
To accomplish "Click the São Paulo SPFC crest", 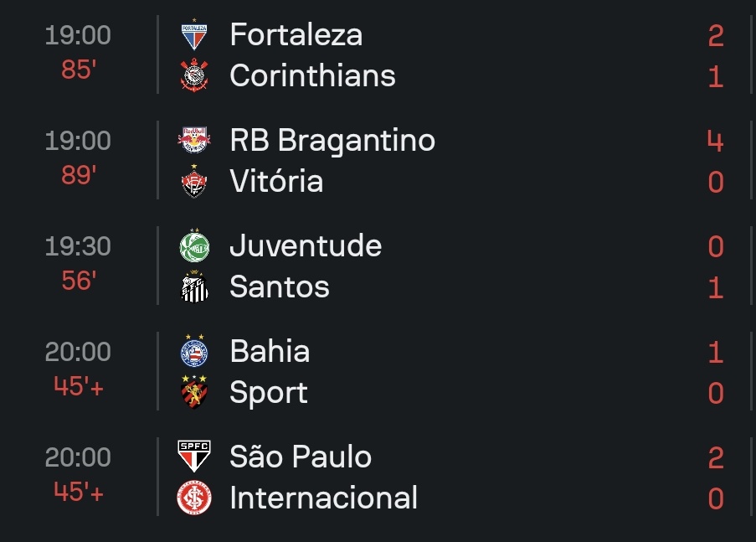I will (x=195, y=457).
